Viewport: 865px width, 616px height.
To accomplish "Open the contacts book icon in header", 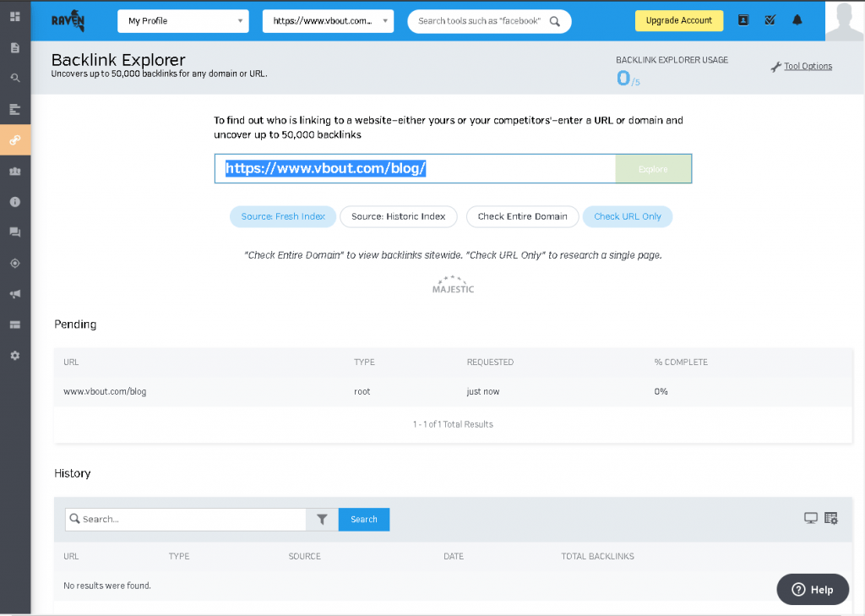I will (x=743, y=20).
